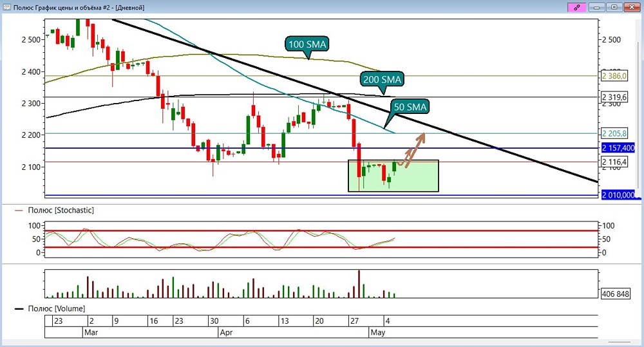Screen dimensions: 644x347
Task: Click the 100 SMA callout label
Action: [307, 44]
